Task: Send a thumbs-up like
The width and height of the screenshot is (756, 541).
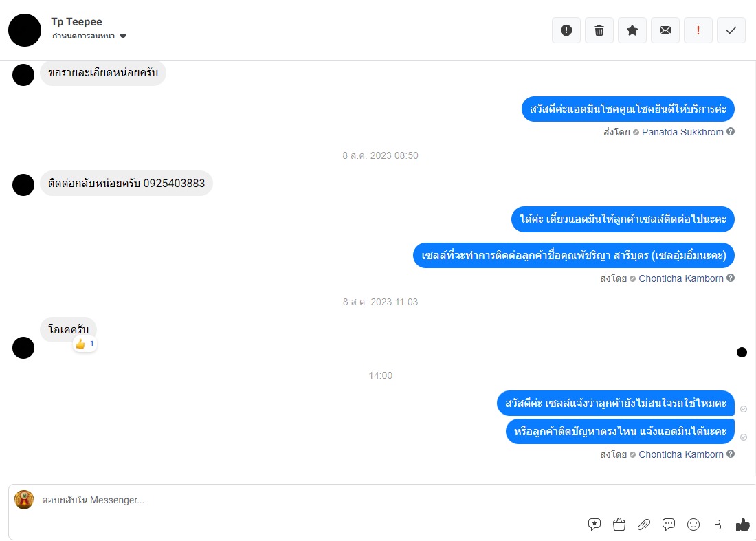Action: (742, 524)
